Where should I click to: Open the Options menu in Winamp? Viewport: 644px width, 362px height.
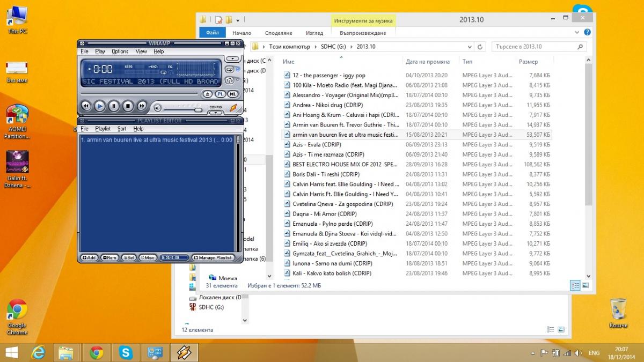tap(120, 51)
